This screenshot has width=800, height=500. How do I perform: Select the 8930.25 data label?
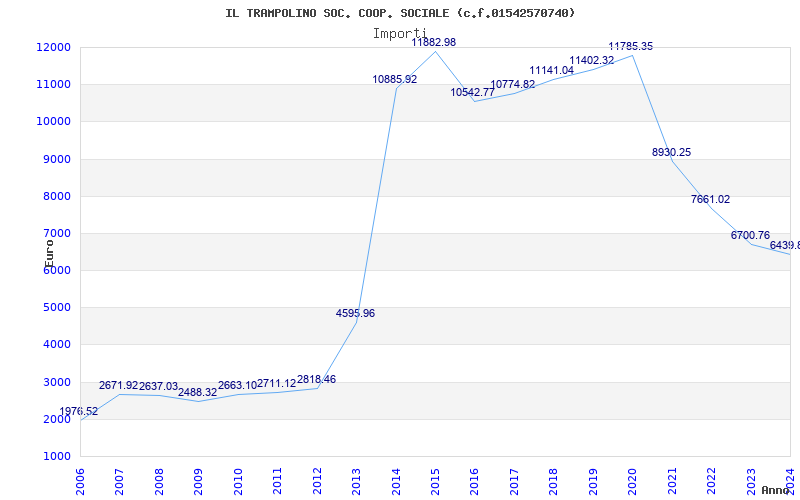[x=671, y=152]
